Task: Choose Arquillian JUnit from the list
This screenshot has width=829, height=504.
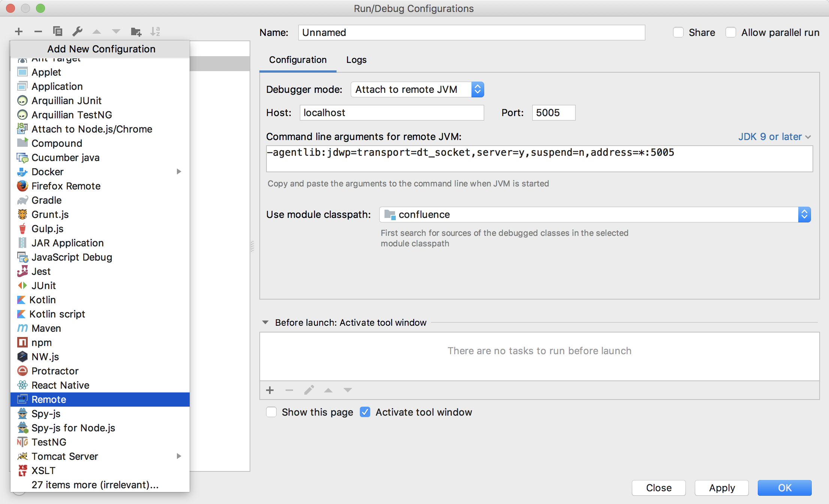Action: pyautogui.click(x=100, y=100)
